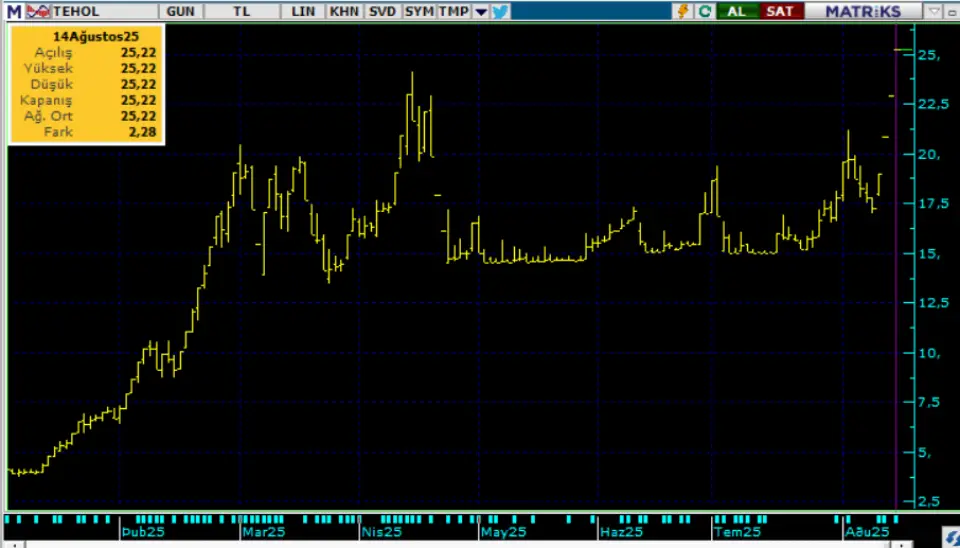Click the May25 month label on time axis
This screenshot has height=548, width=960.
click(503, 531)
